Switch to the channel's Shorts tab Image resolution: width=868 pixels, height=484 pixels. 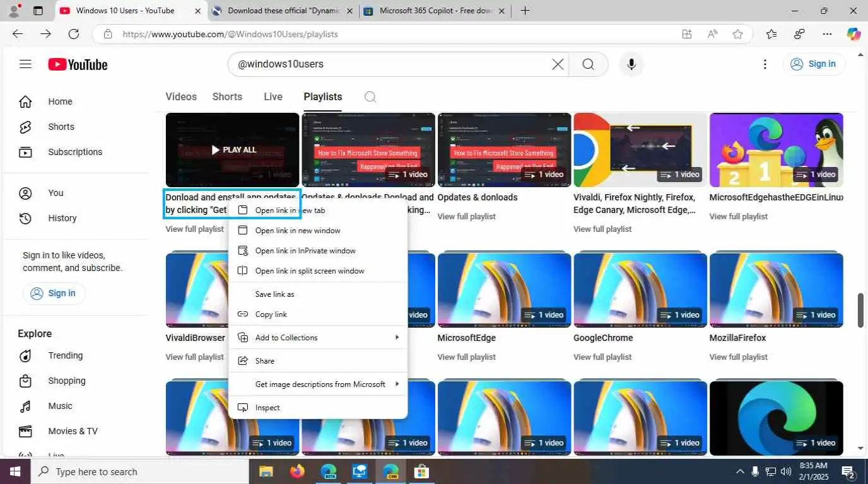227,96
